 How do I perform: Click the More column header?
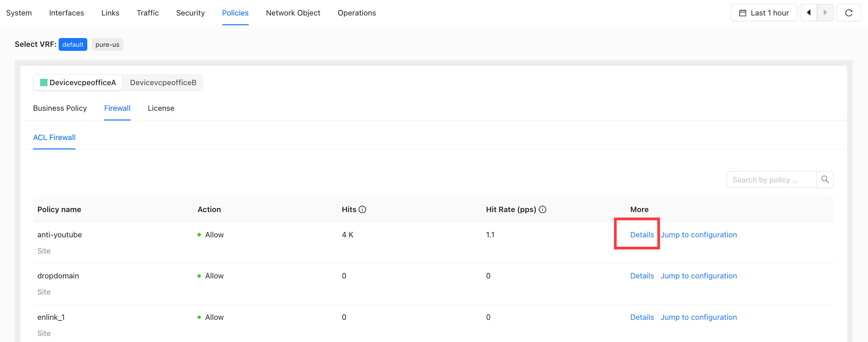(639, 209)
